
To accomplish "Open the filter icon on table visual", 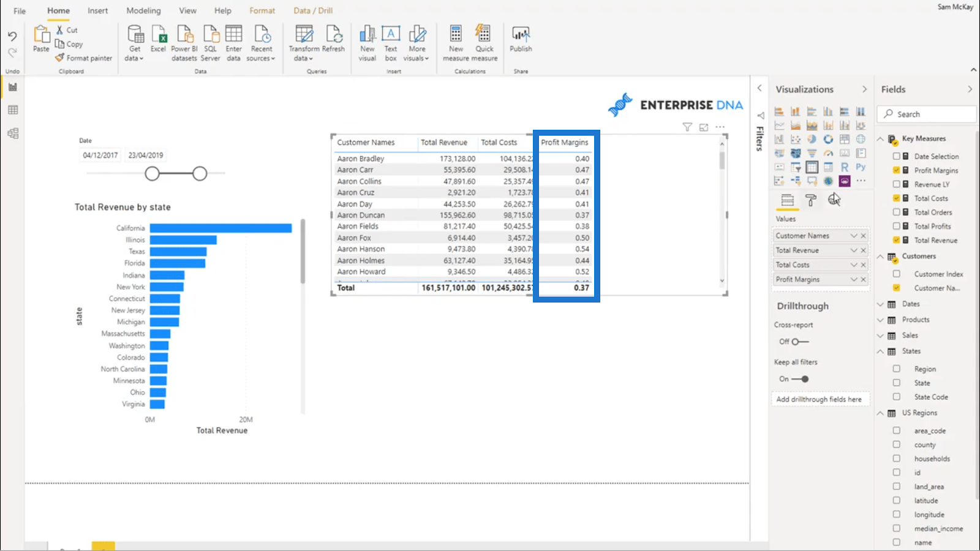I will (x=687, y=127).
